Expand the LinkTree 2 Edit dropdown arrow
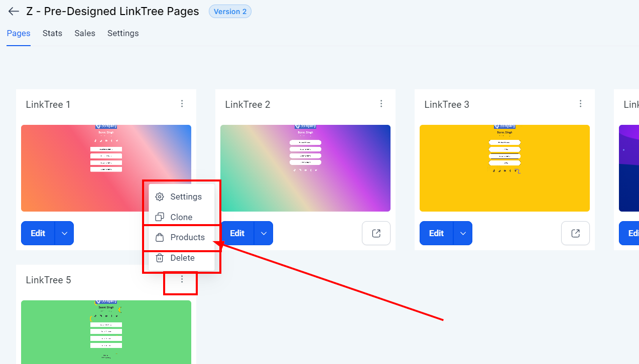The height and width of the screenshot is (364, 639). (264, 233)
